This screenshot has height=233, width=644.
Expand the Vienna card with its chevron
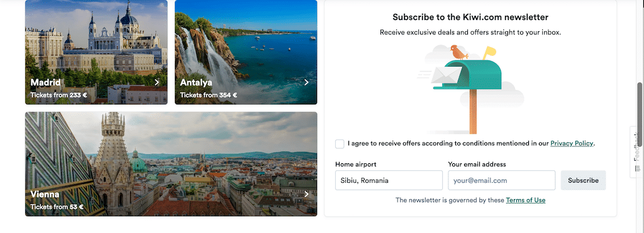pos(306,194)
